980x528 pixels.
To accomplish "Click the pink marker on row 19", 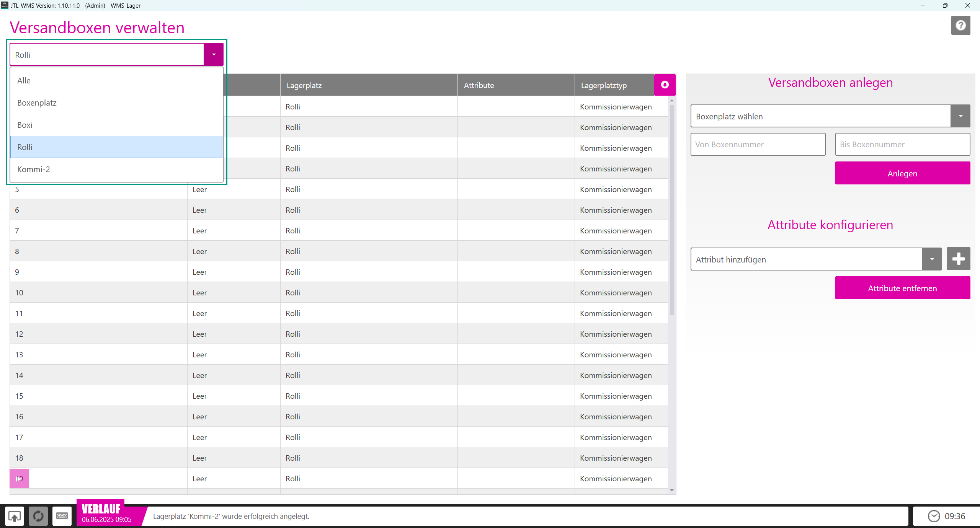I will click(19, 478).
